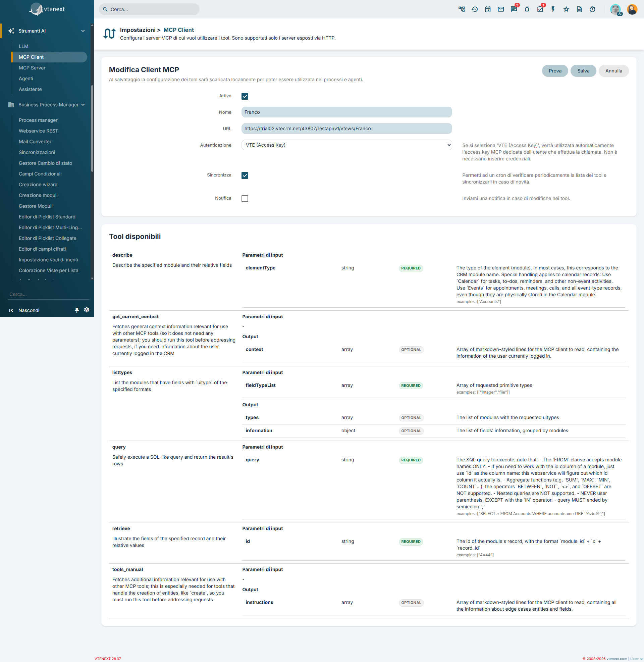Check the Notifica checkbox

coord(245,199)
